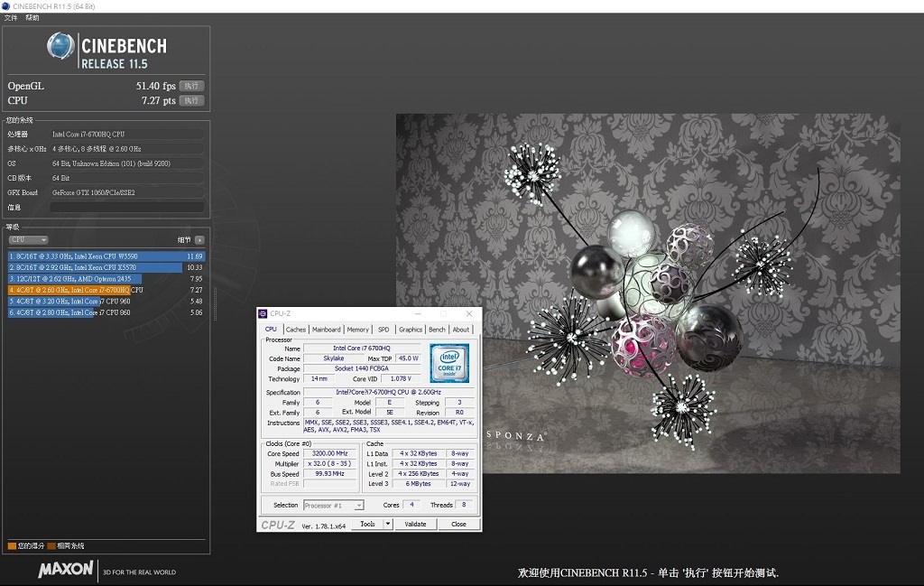Click the Cinebench globe logo icon
Image resolution: width=924 pixels, height=586 pixels.
[60, 47]
